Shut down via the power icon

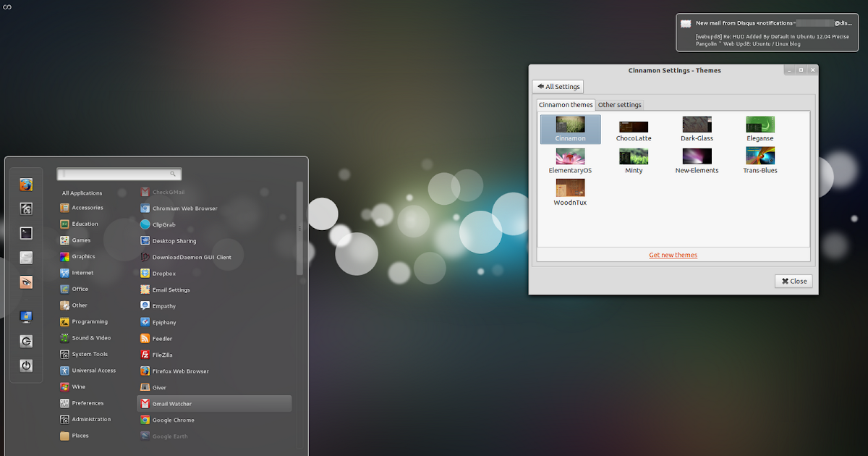point(26,366)
